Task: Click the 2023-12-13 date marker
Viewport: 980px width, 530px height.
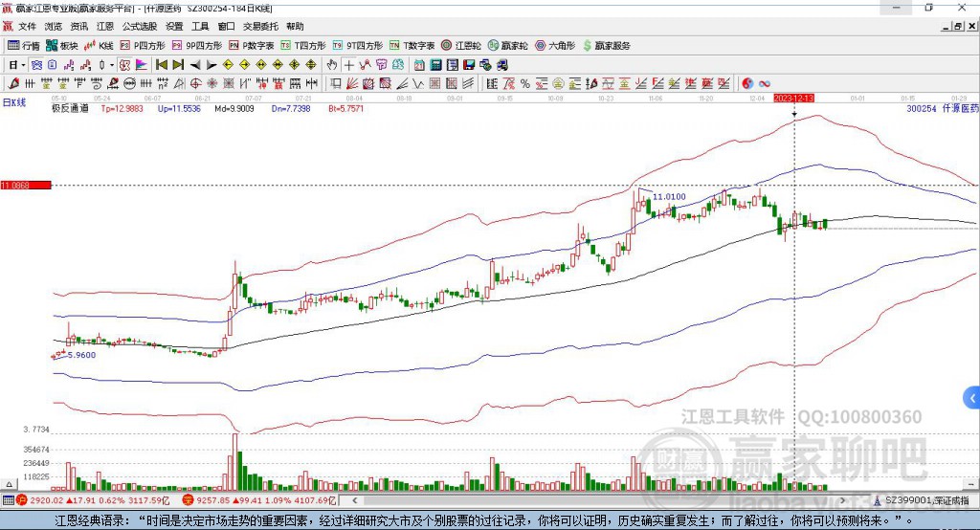Action: [793, 99]
